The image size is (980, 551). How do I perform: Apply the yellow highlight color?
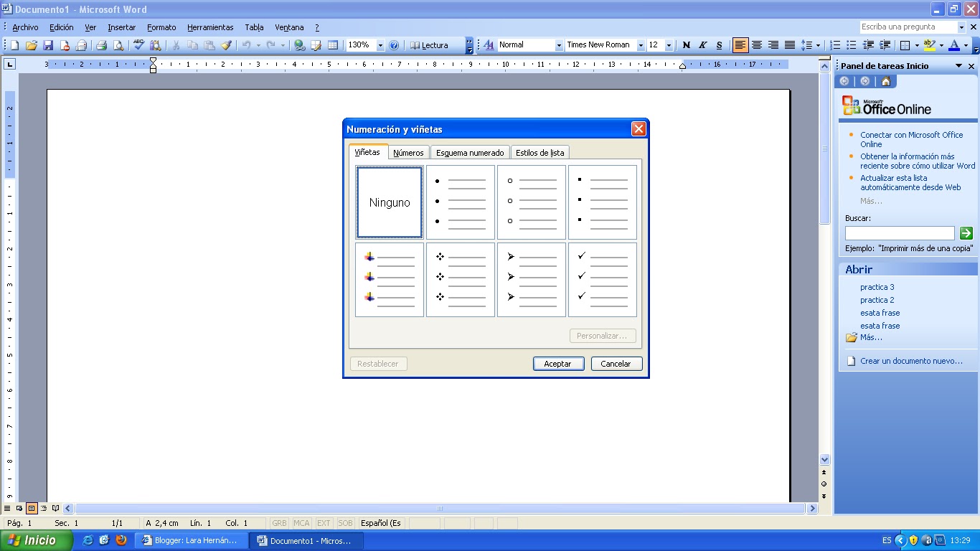pos(929,45)
